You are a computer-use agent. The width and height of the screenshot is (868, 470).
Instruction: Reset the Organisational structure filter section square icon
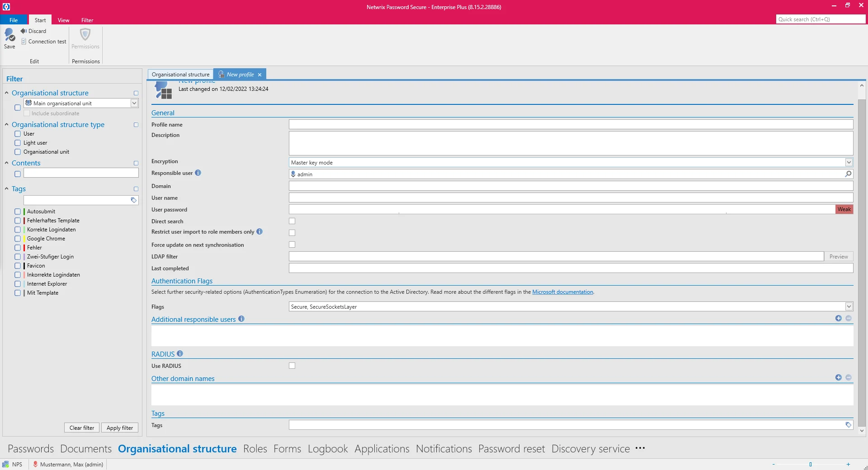point(136,93)
